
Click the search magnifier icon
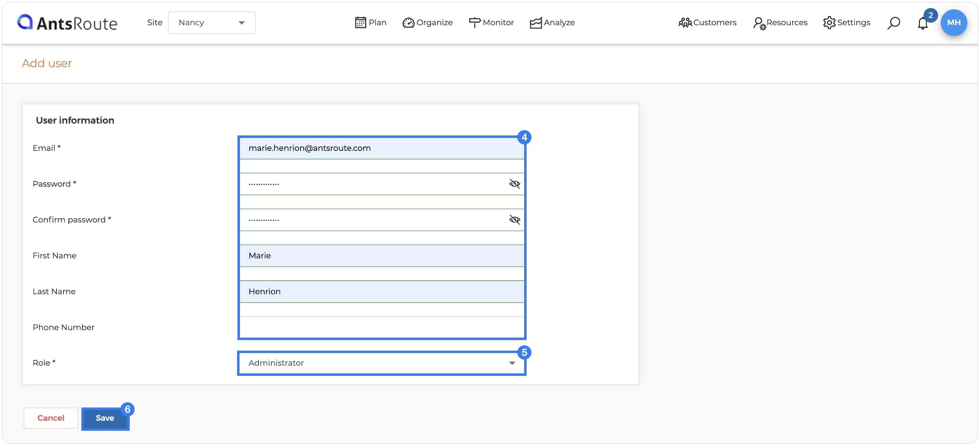click(x=893, y=23)
